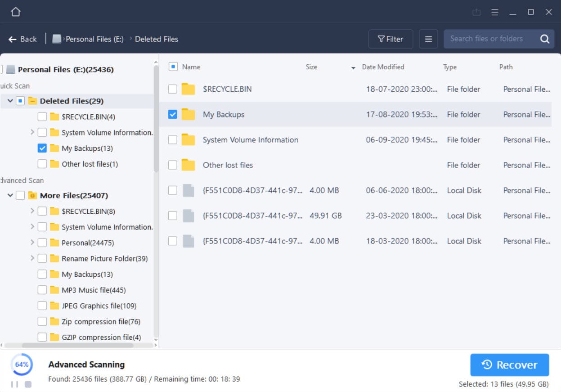561x392 pixels.
Task: Uncheck the My Backups folder in the file list
Action: pos(172,114)
